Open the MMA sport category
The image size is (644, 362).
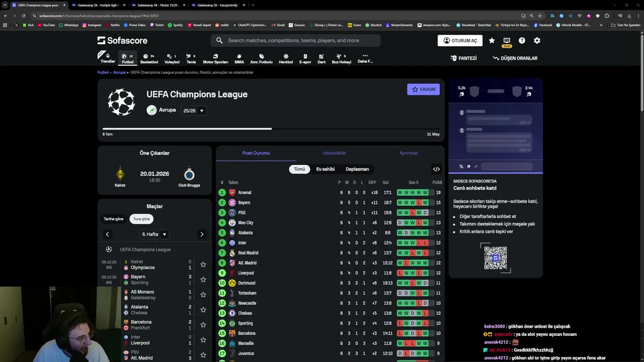[x=239, y=59]
